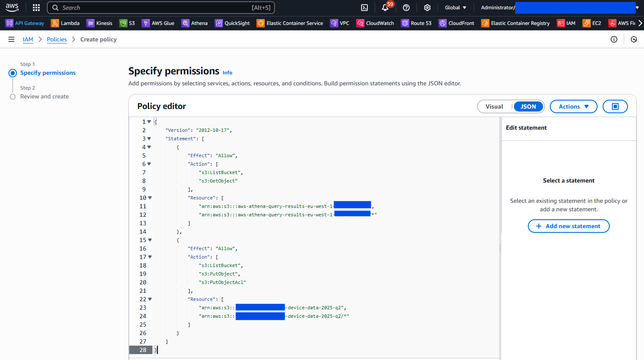Click the s3:GetObject line in editor
The height and width of the screenshot is (360, 644).
(x=218, y=181)
